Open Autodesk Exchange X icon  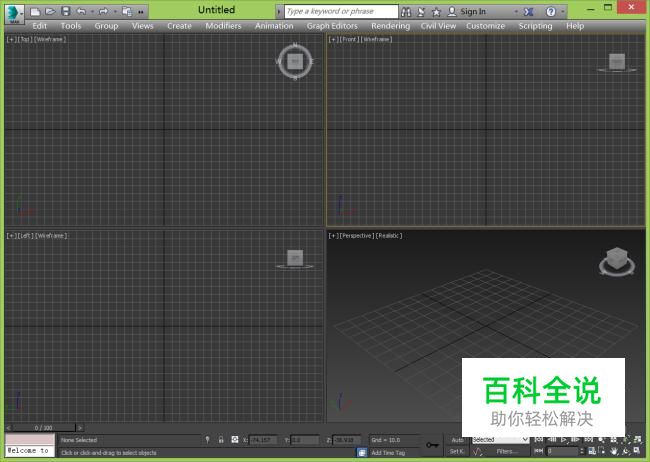tap(529, 12)
